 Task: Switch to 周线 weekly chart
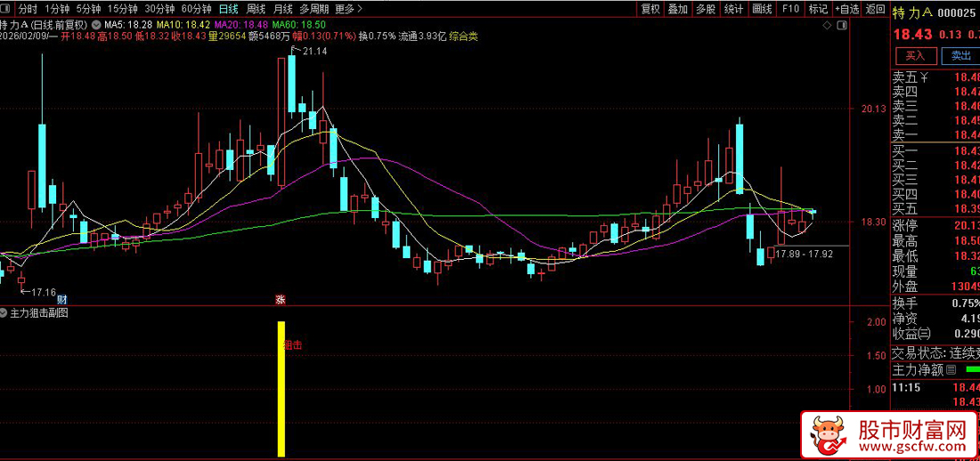pos(256,9)
